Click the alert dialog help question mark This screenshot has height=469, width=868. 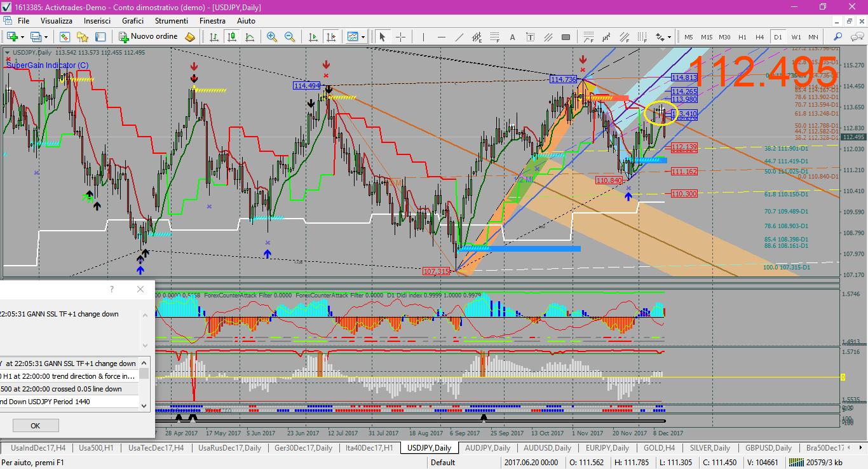point(112,289)
